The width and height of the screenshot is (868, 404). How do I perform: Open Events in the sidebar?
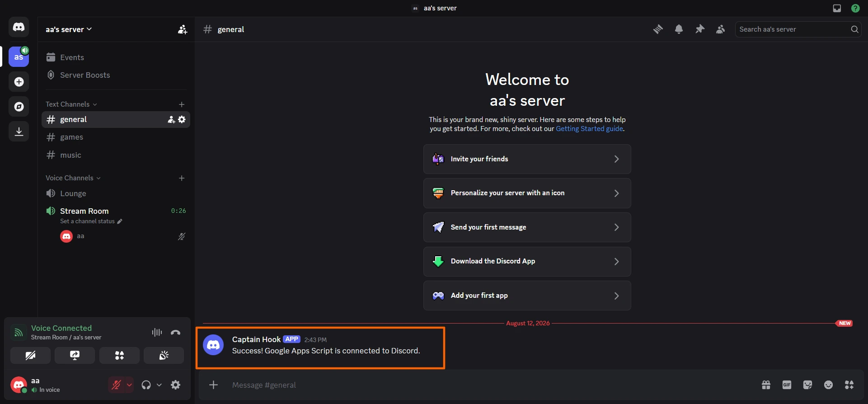pyautogui.click(x=116, y=57)
